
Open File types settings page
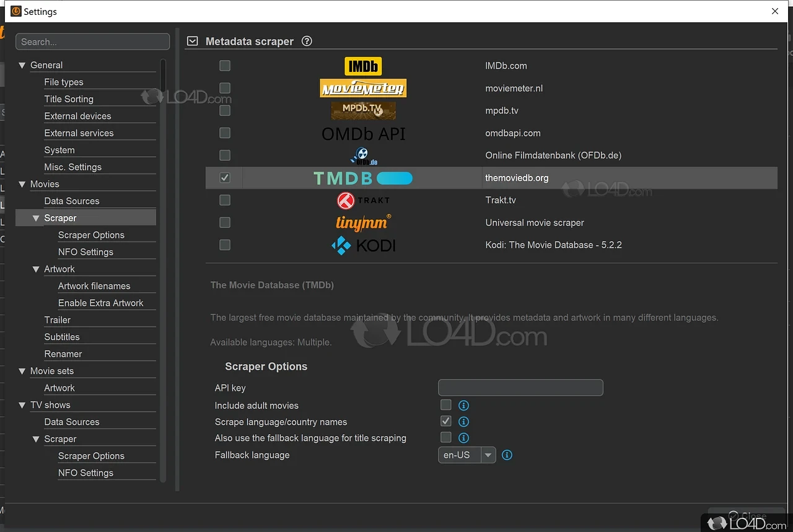[64, 82]
